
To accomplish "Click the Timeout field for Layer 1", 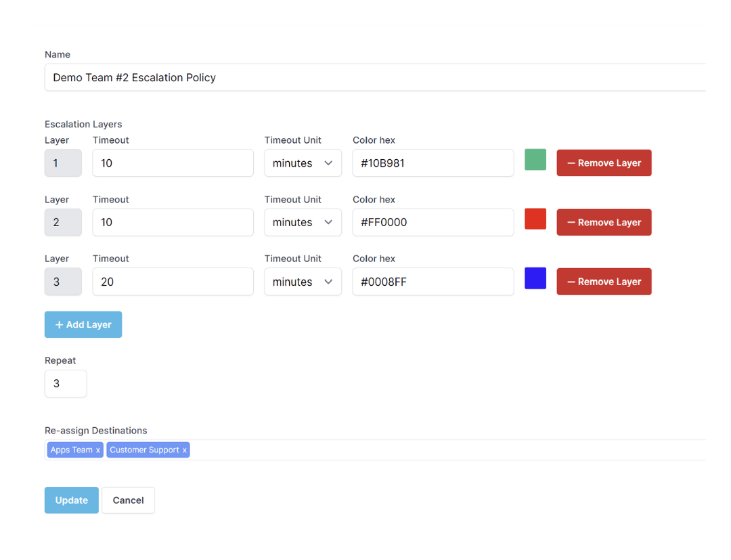I will (x=173, y=163).
